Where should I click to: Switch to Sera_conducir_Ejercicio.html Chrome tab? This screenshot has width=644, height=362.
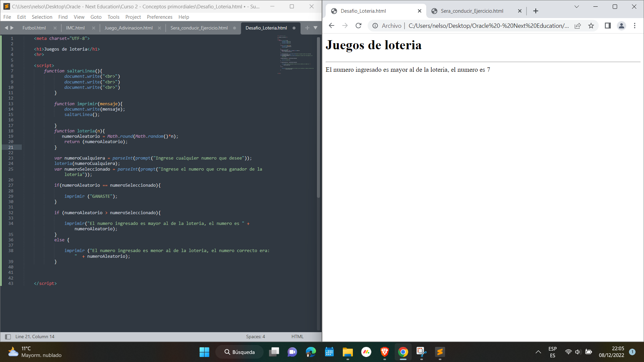(x=472, y=11)
